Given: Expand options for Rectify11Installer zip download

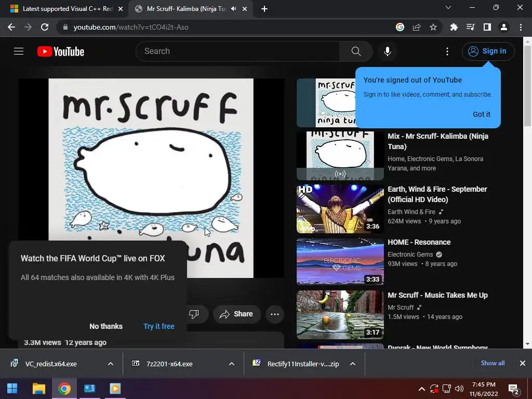Looking at the screenshot, I should (x=353, y=364).
